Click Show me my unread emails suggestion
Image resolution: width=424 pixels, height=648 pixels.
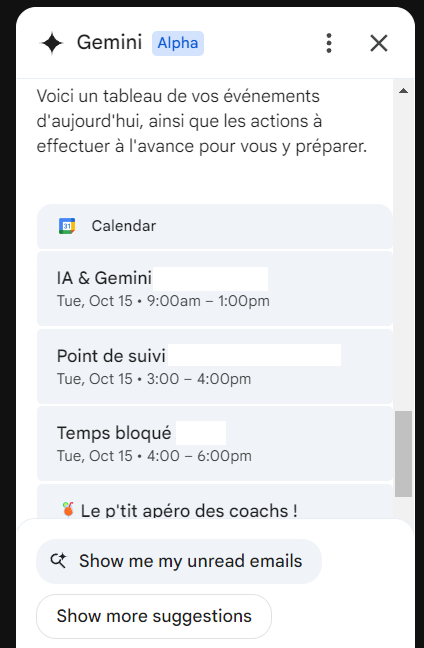pyautogui.click(x=179, y=561)
